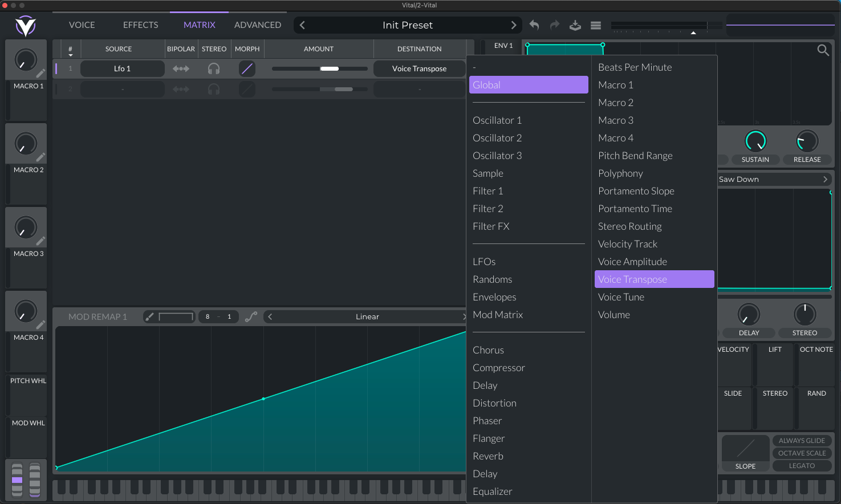
Task: Toggle bipolar arrows icon for row 2
Action: click(x=181, y=90)
